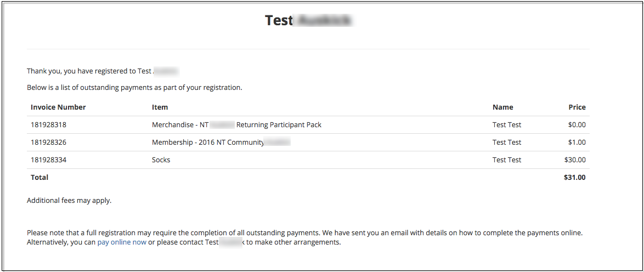
Task: Click the Returning Participant Pack merchandise item
Action: tap(236, 125)
